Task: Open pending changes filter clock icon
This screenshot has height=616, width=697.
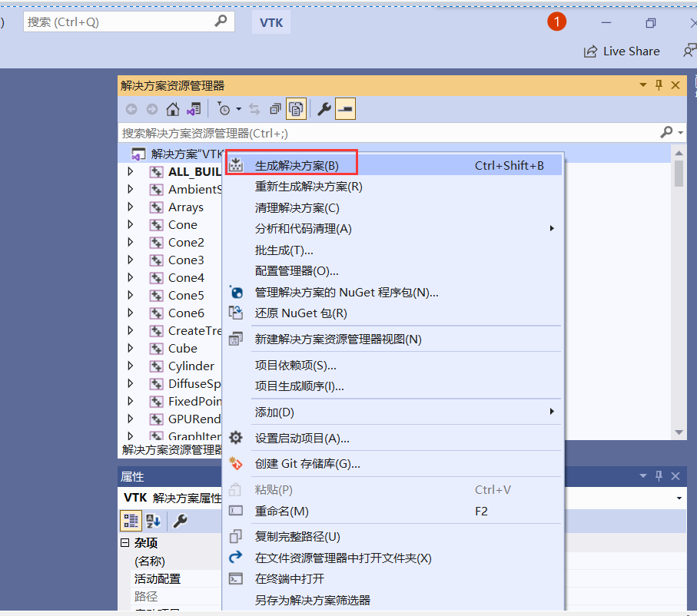Action: [x=224, y=109]
